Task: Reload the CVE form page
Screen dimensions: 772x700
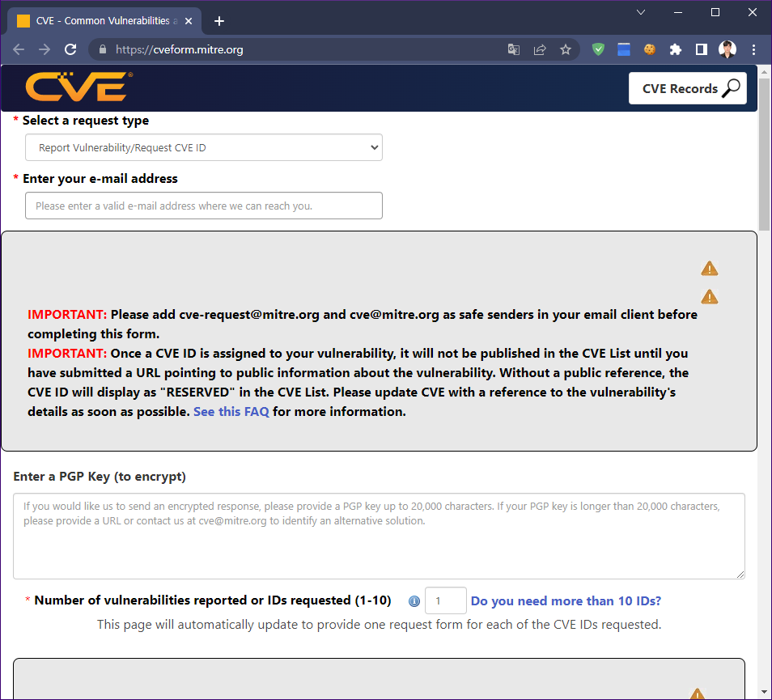Action: 70,49
